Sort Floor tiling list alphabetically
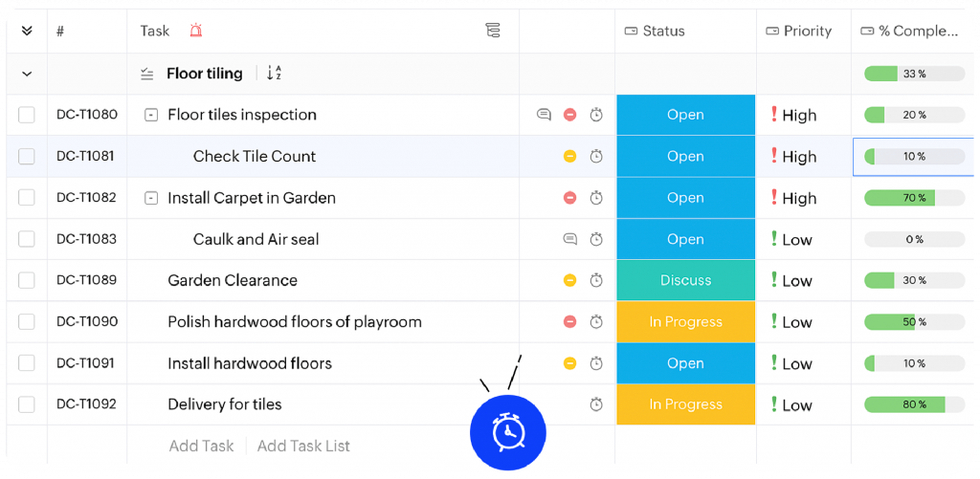Viewport: 980px width, 479px height. [274, 74]
